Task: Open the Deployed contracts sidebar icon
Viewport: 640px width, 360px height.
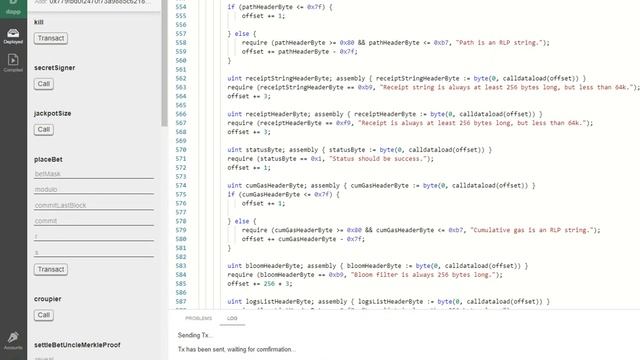Action: point(13,36)
